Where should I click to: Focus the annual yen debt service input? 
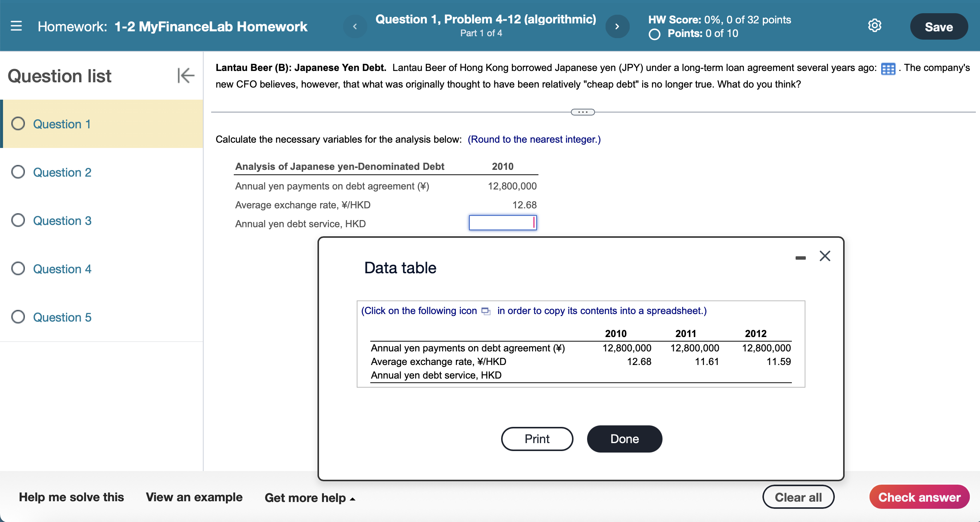502,223
